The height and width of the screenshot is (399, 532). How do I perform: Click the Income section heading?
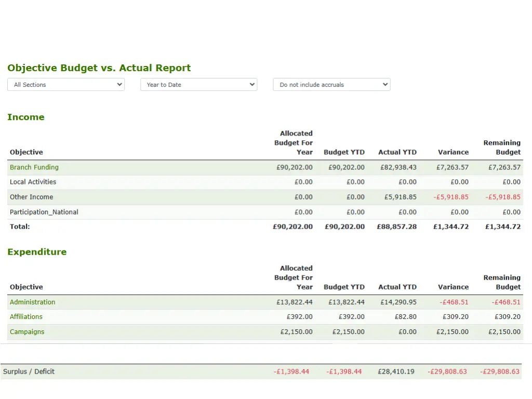coord(26,117)
